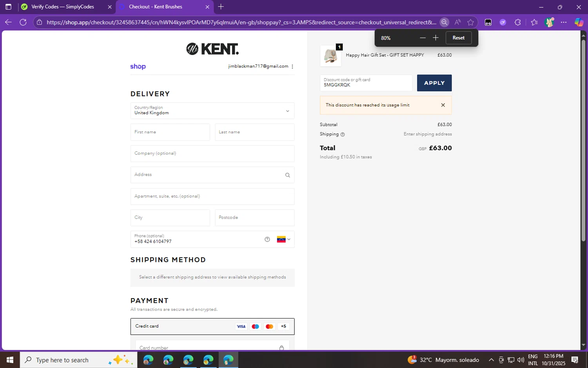Click the +5 more card types badge
The height and width of the screenshot is (368, 588).
coord(283,326)
